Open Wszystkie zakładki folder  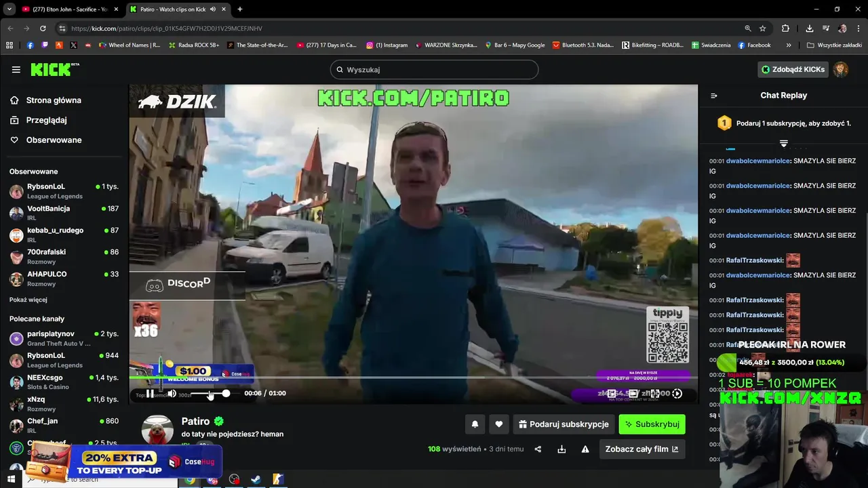[835, 45]
